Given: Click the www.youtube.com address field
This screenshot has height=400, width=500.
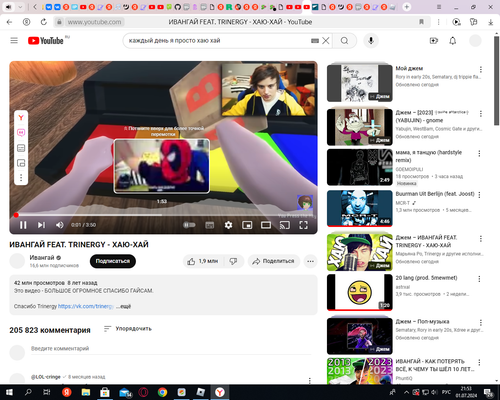Looking at the screenshot, I should coord(95,22).
